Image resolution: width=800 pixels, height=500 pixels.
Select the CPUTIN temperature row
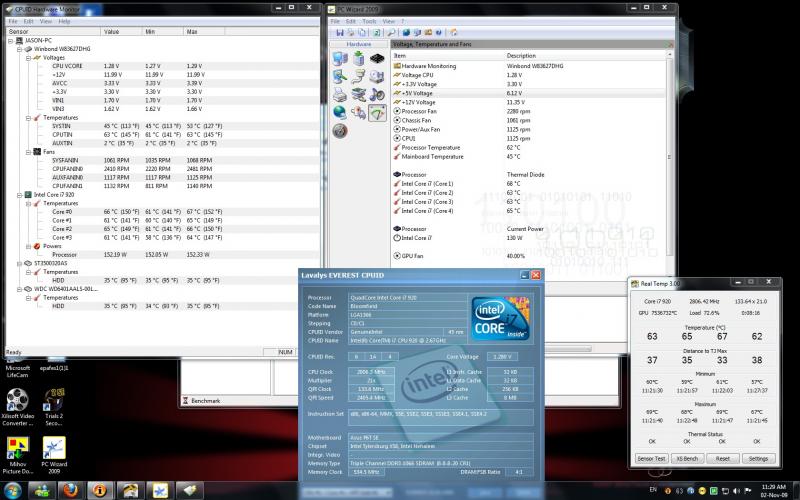[163, 135]
